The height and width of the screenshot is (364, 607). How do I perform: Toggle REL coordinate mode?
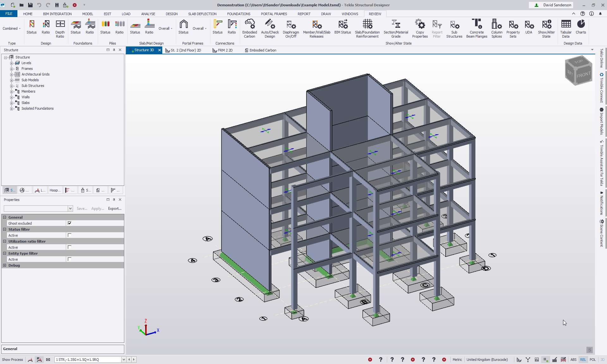(x=583, y=360)
